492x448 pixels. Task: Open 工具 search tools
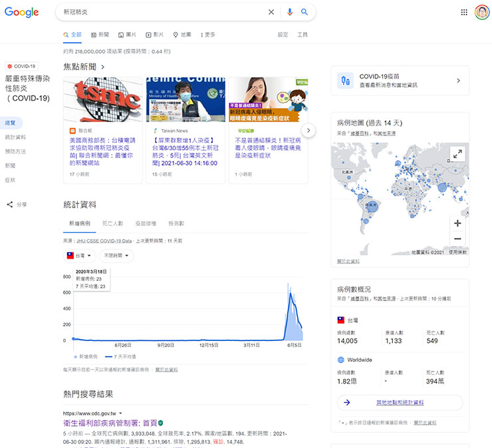(303, 35)
